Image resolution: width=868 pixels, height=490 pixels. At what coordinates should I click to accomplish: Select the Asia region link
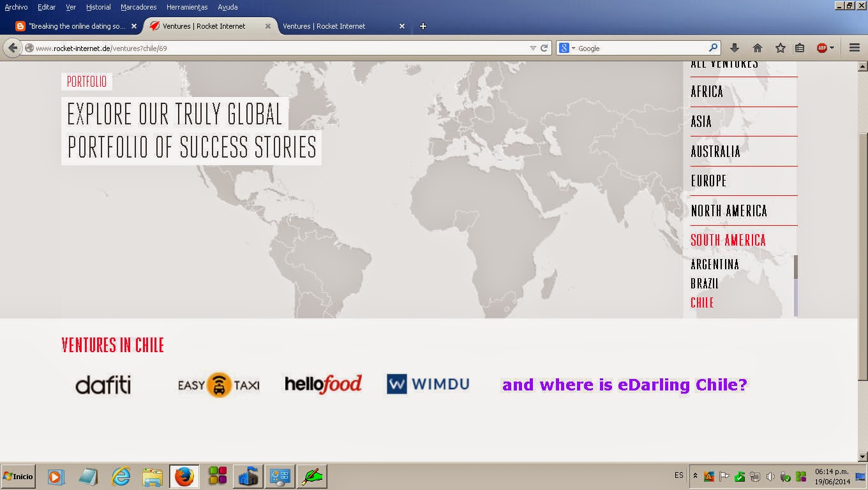(701, 122)
